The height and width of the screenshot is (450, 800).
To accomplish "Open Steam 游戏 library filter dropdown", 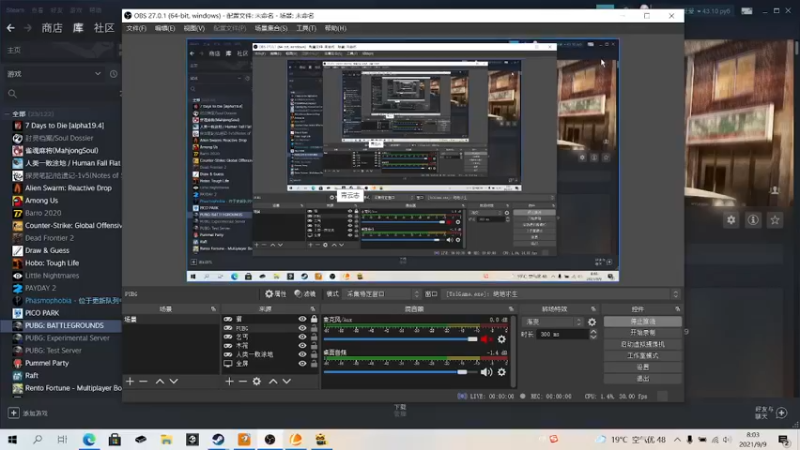I will (54, 74).
